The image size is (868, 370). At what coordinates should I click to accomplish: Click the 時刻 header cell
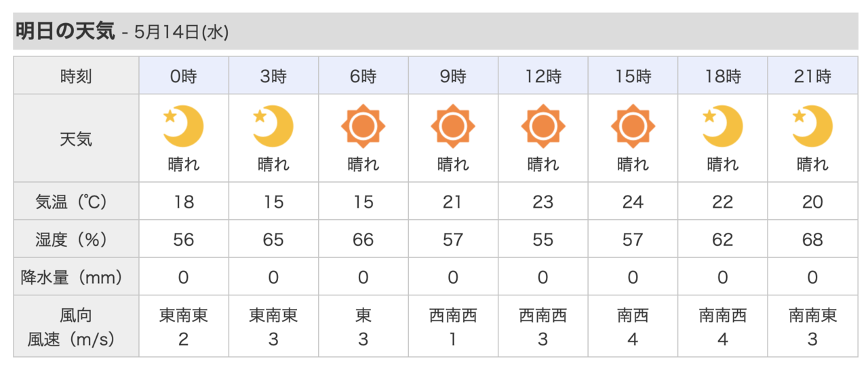(x=76, y=76)
